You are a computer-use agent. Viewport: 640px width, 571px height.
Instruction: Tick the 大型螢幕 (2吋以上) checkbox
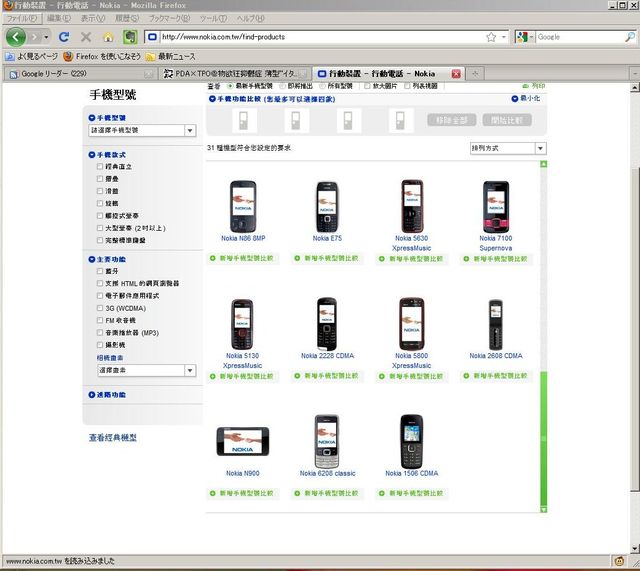pyautogui.click(x=99, y=227)
